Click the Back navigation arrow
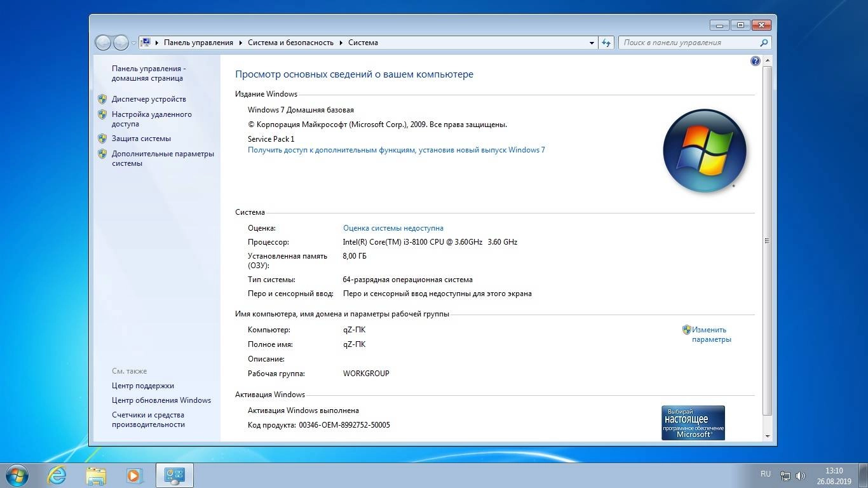 (103, 43)
